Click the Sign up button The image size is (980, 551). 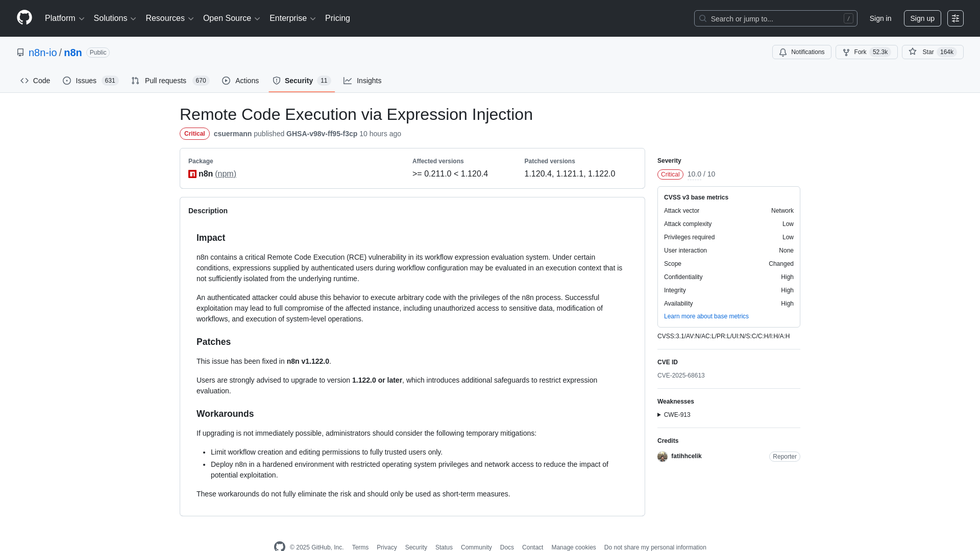[922, 18]
